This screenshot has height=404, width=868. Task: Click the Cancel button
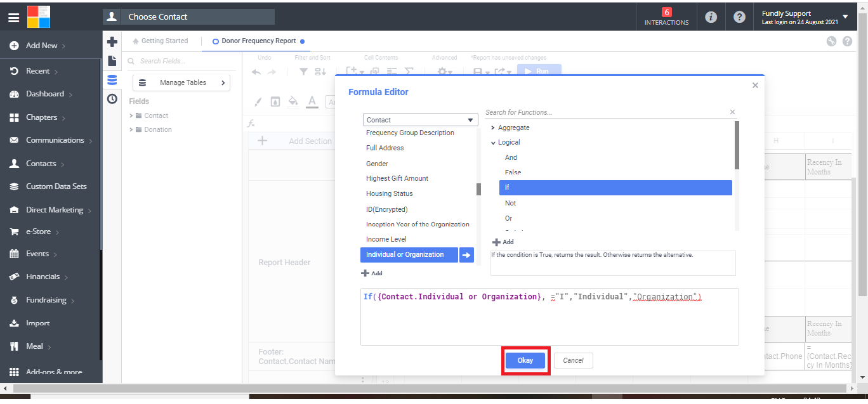573,360
